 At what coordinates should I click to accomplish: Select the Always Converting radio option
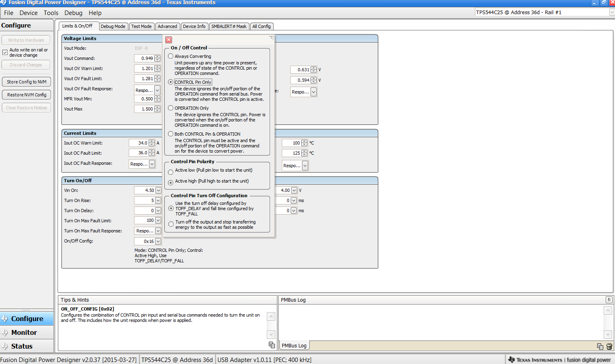(171, 56)
